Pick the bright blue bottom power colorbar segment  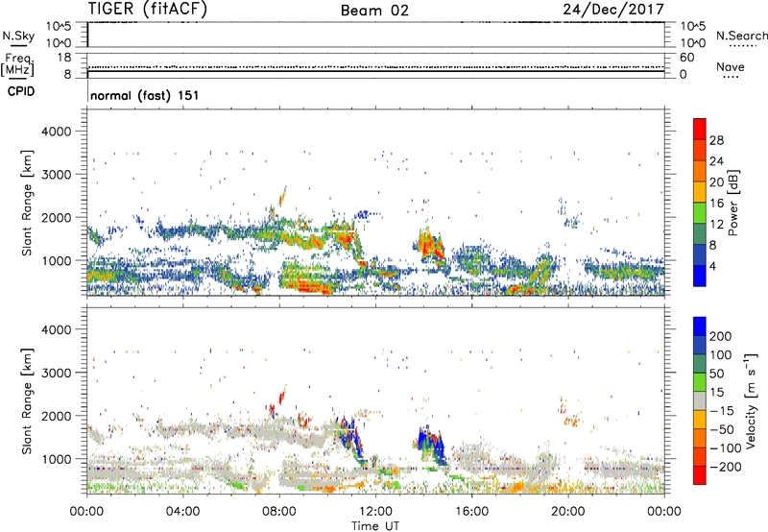(700, 277)
